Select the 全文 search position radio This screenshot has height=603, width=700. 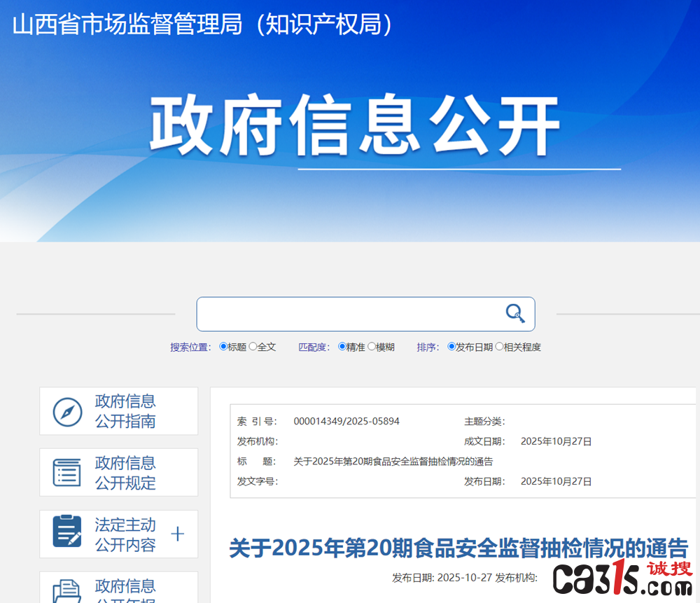[x=253, y=347]
